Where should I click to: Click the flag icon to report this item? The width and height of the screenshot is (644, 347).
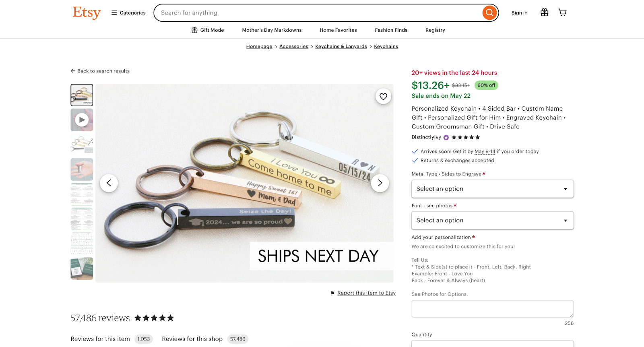click(x=332, y=293)
